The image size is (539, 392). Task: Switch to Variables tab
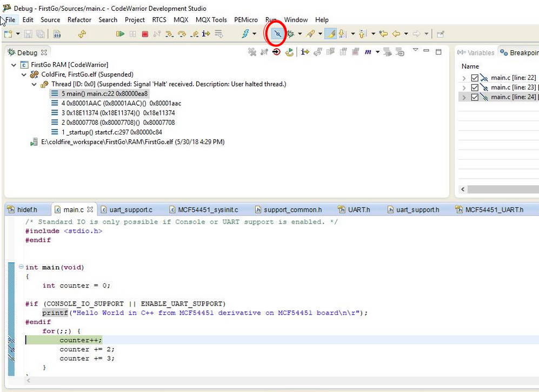[x=476, y=52]
